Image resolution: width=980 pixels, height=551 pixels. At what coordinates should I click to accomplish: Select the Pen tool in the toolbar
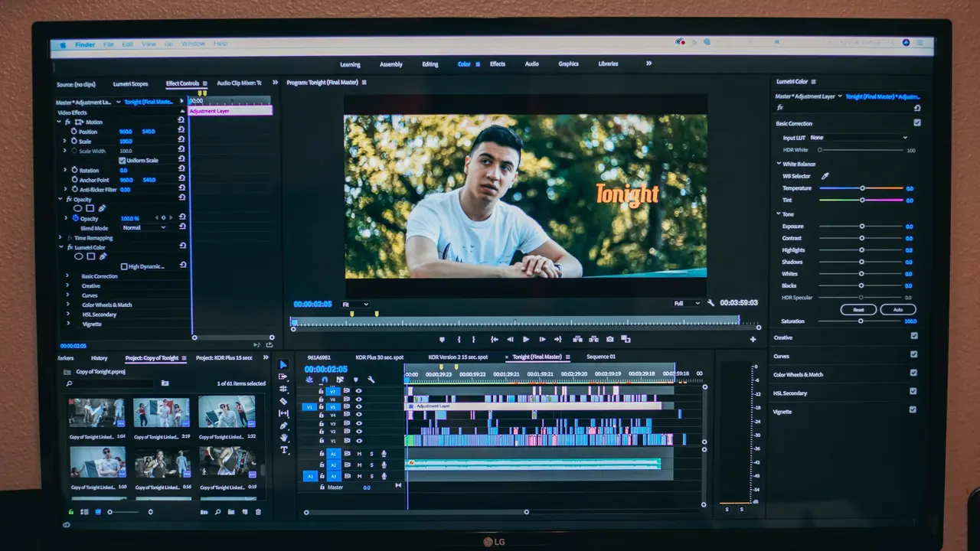pyautogui.click(x=283, y=425)
